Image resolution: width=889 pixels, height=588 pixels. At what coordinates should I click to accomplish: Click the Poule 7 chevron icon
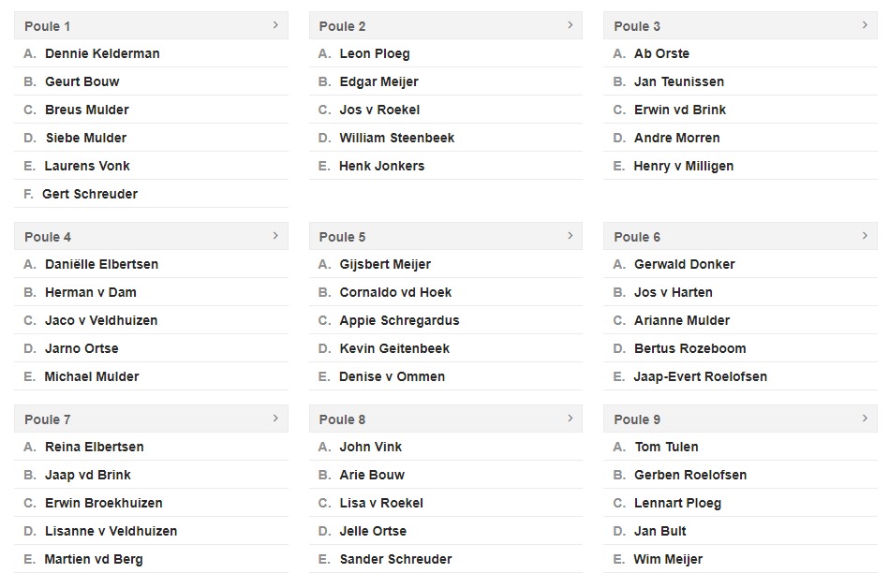(x=275, y=418)
